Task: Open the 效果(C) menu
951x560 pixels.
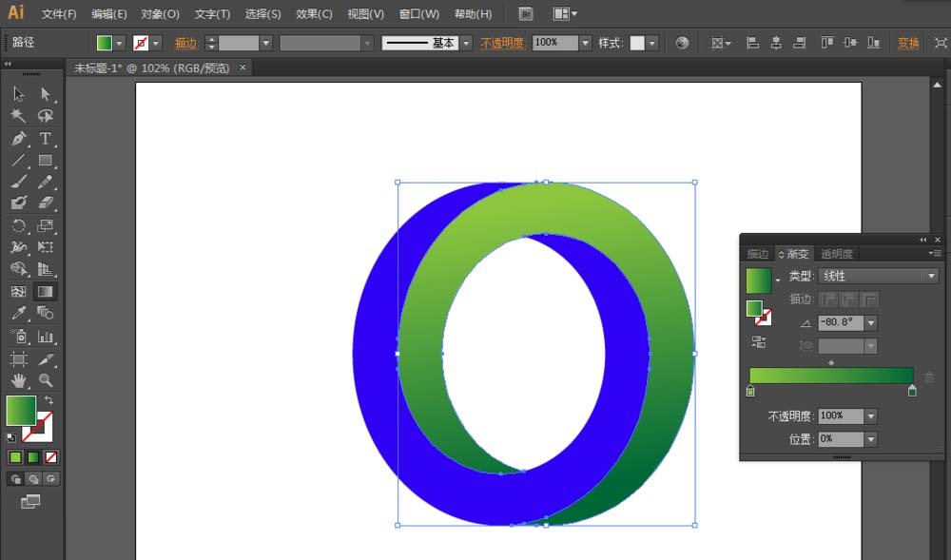Action: coord(314,14)
